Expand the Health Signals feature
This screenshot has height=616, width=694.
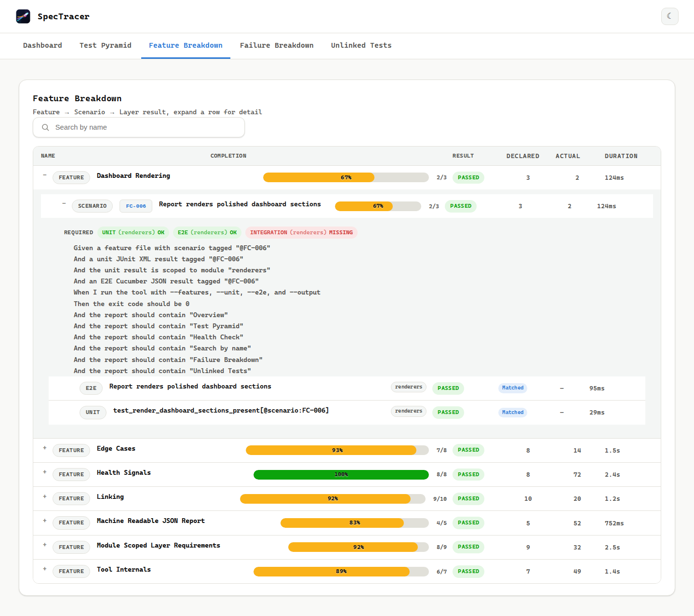coord(45,472)
